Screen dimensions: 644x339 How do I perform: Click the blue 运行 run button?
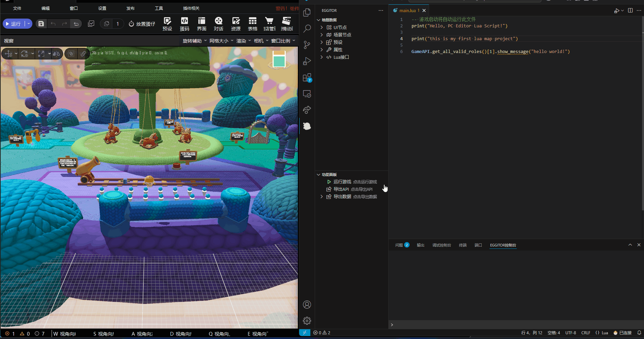pyautogui.click(x=13, y=24)
